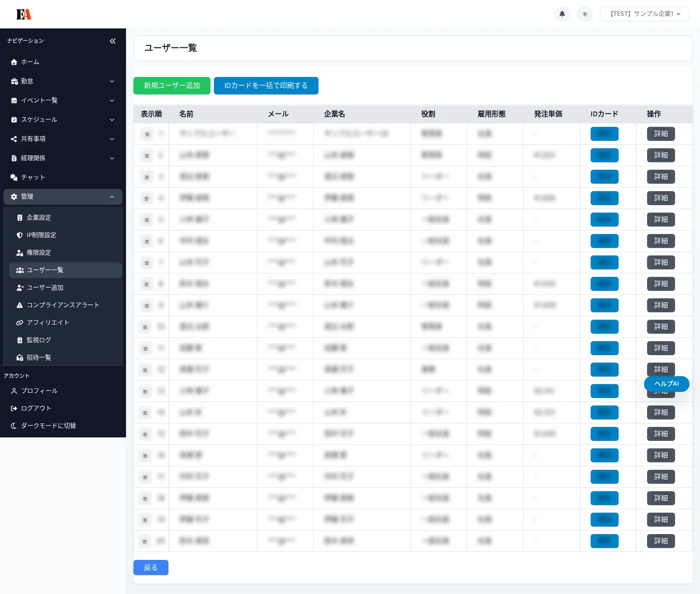Click the ホーム home icon

[14, 62]
